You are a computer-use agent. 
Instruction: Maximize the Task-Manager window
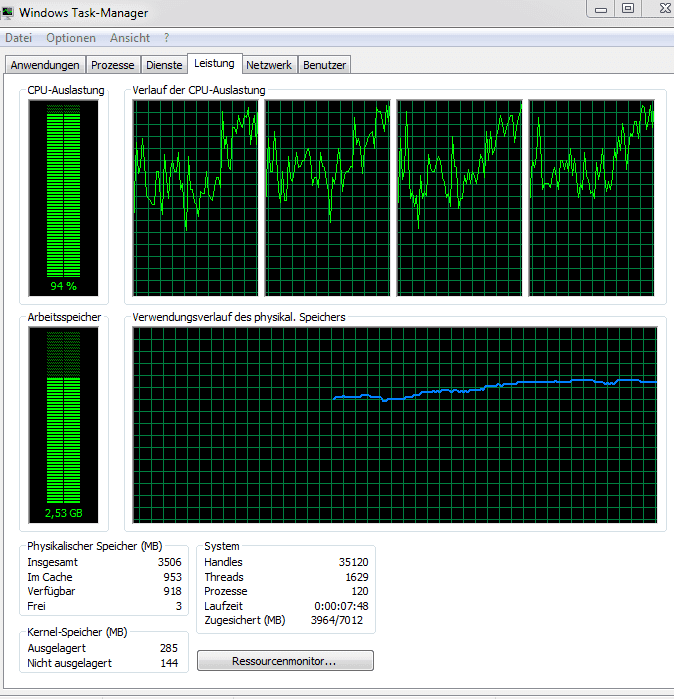[628, 9]
